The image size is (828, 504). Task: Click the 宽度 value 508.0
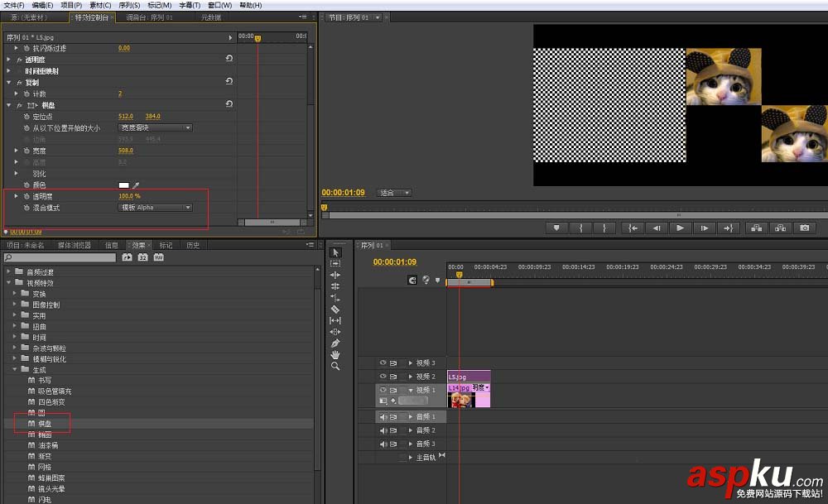point(126,151)
